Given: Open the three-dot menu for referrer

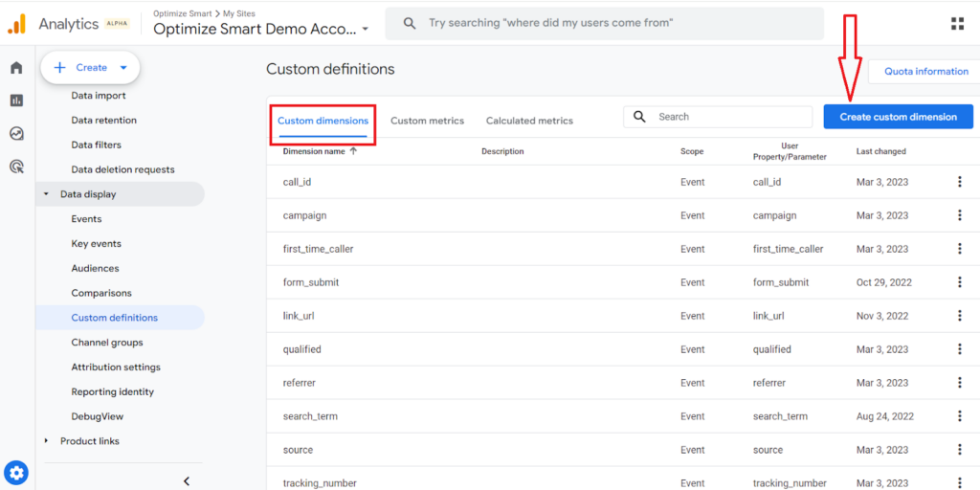Looking at the screenshot, I should point(959,383).
